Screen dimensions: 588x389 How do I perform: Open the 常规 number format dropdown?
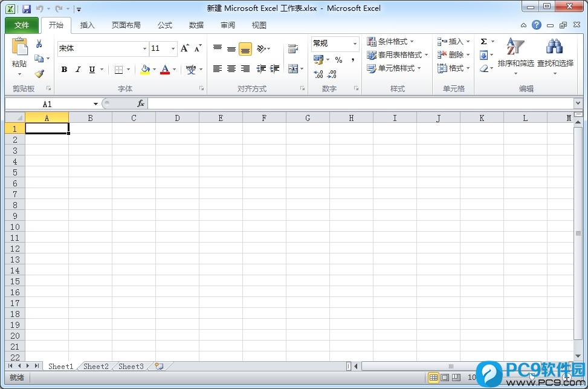click(x=355, y=44)
